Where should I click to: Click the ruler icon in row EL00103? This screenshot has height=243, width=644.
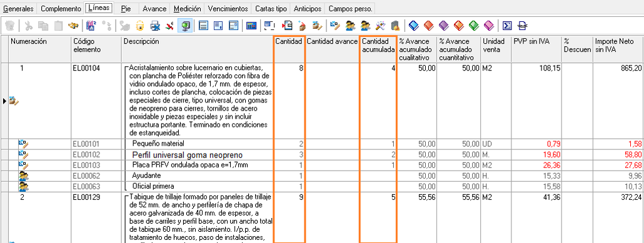tap(23, 165)
